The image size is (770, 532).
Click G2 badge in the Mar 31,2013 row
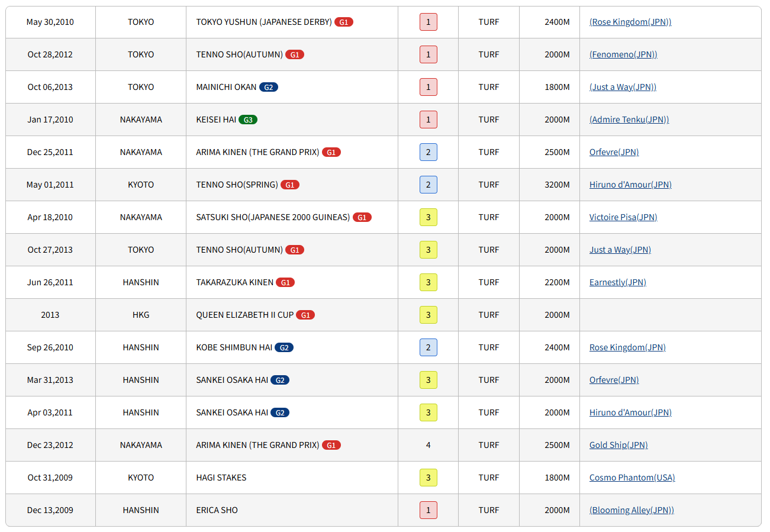(280, 380)
